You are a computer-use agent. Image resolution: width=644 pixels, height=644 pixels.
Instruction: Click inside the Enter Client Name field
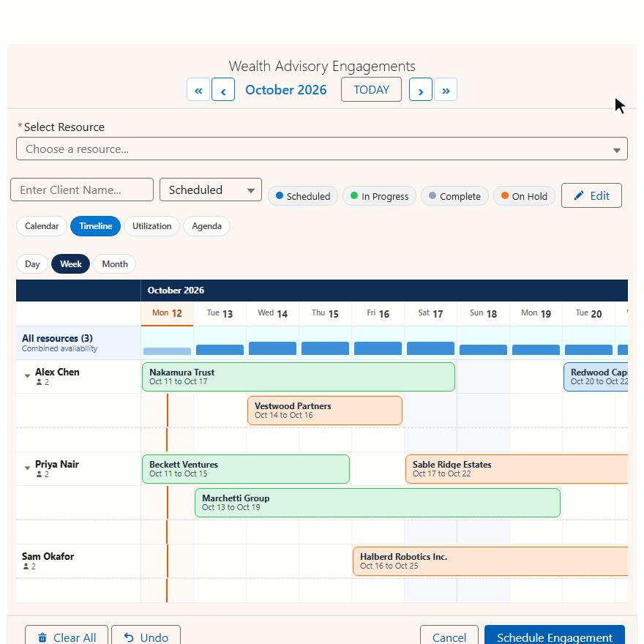(82, 190)
